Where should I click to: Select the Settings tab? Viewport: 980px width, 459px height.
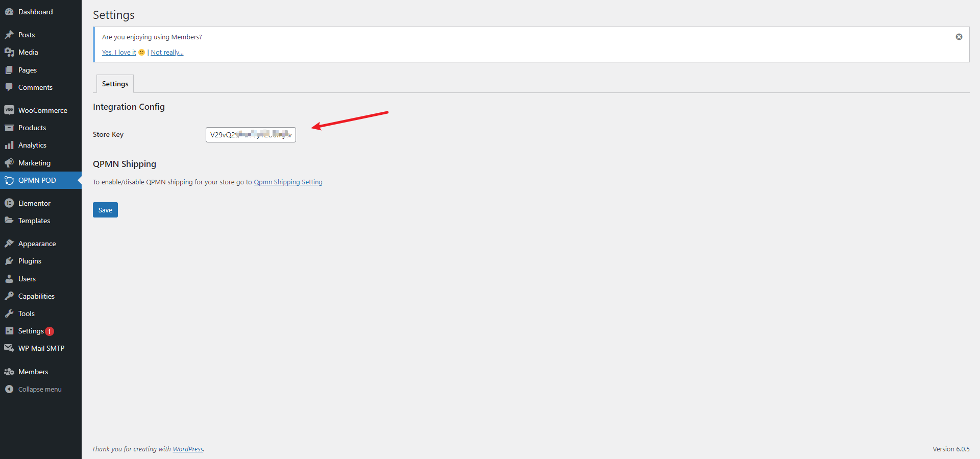pyautogui.click(x=115, y=84)
